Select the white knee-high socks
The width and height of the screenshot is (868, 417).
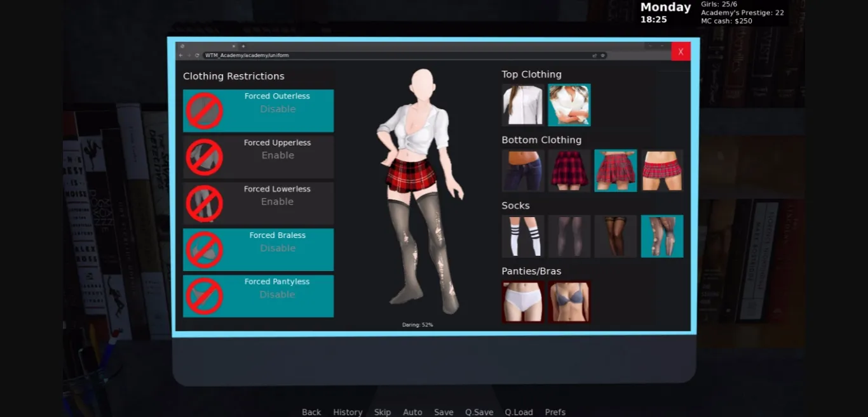(x=522, y=236)
